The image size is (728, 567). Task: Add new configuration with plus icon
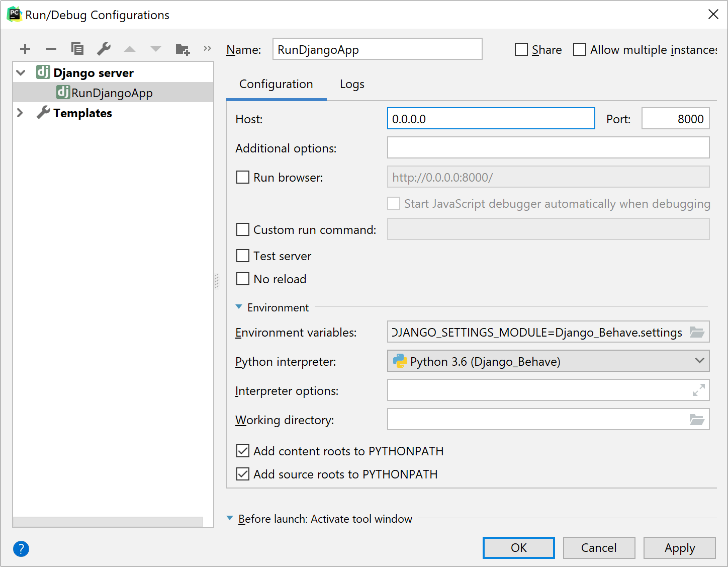tap(25, 49)
